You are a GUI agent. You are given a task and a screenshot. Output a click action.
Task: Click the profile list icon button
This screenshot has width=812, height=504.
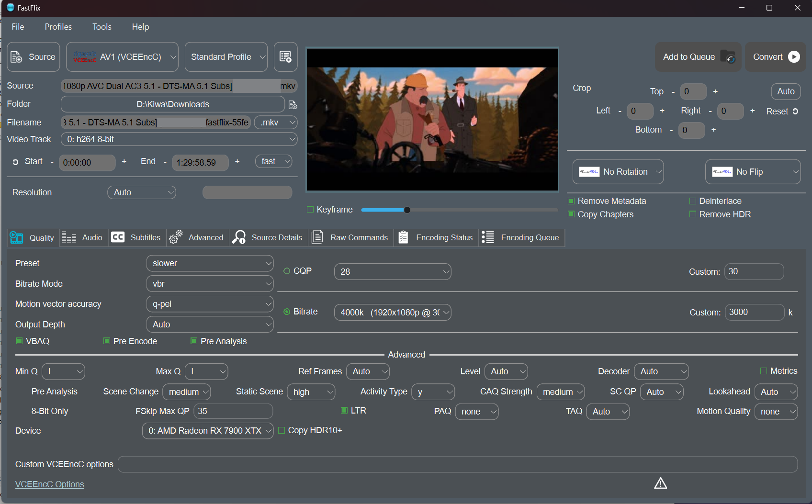tap(285, 57)
